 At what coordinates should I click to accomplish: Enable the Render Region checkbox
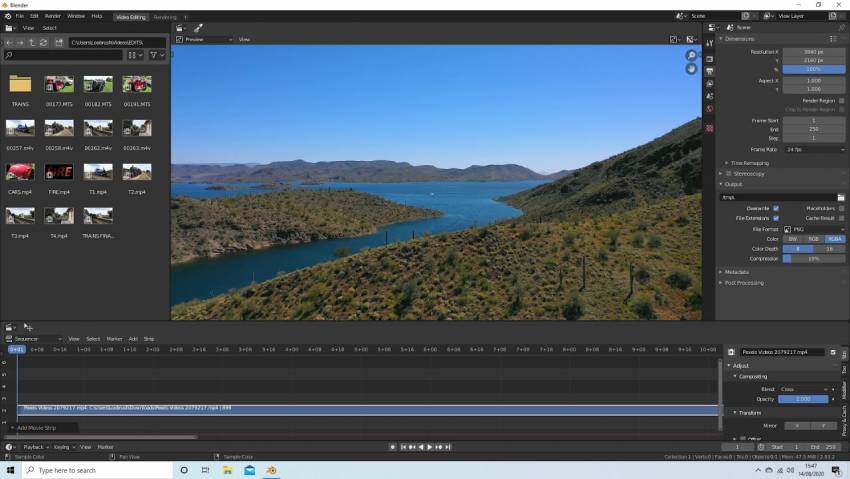(841, 100)
